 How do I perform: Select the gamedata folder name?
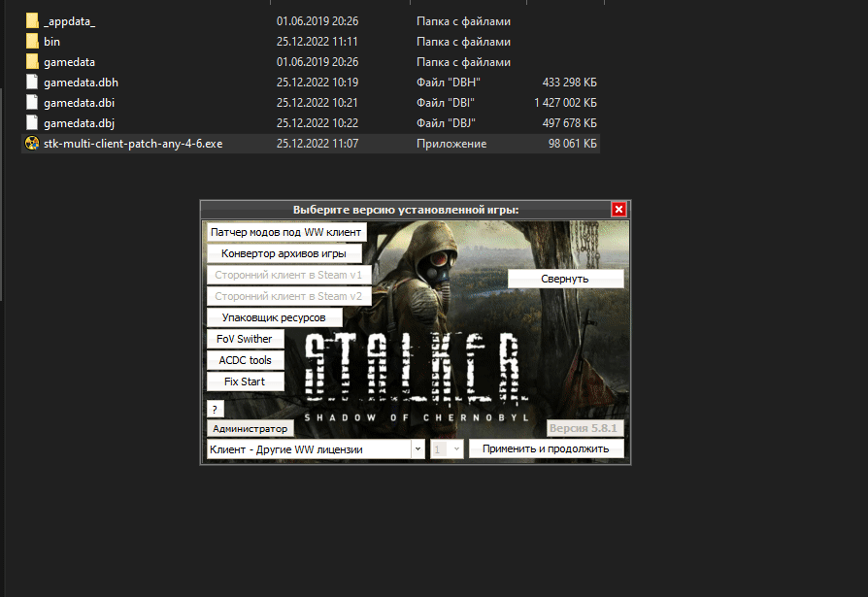click(69, 62)
